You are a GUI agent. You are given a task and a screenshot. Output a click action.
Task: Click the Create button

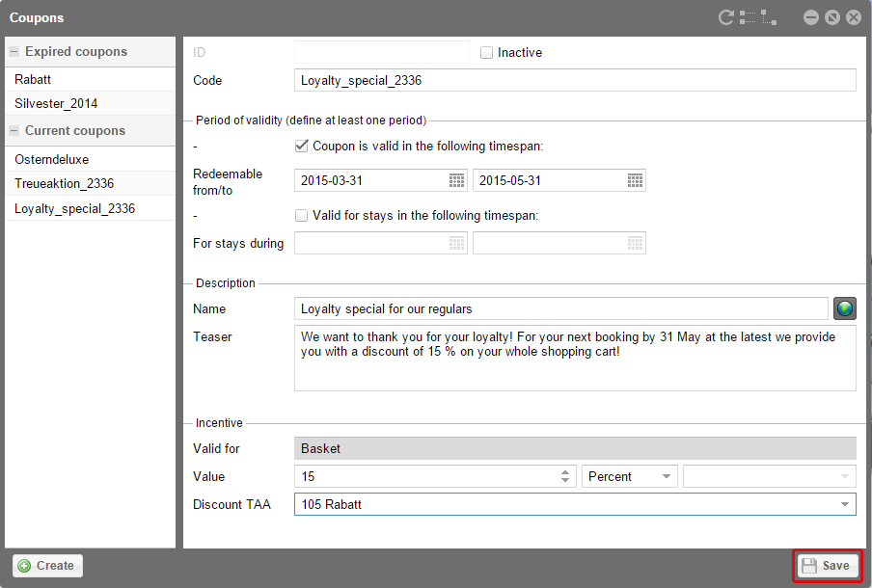[x=46, y=566]
